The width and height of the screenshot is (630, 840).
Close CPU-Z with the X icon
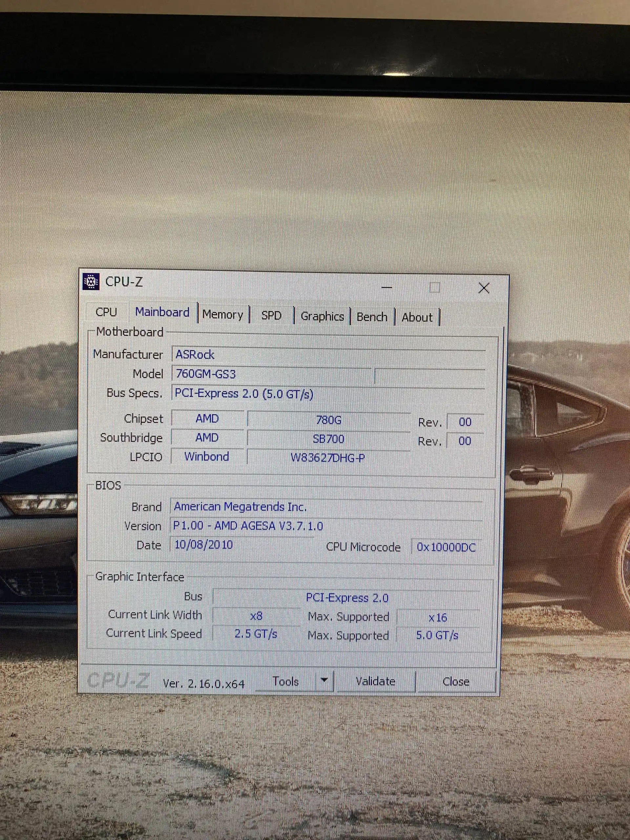tap(483, 288)
